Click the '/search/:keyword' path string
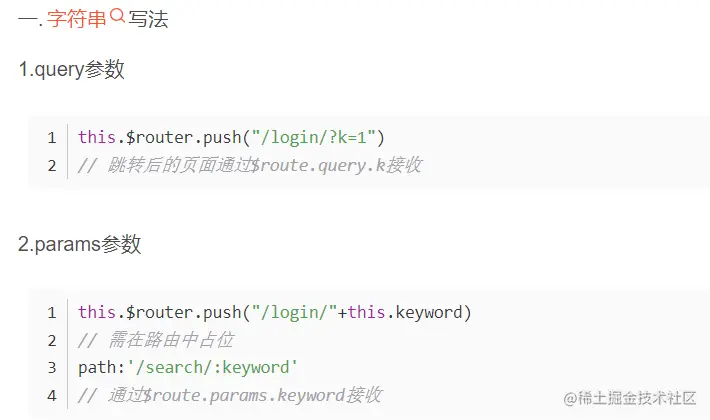This screenshot has height=420, width=710. [x=212, y=368]
